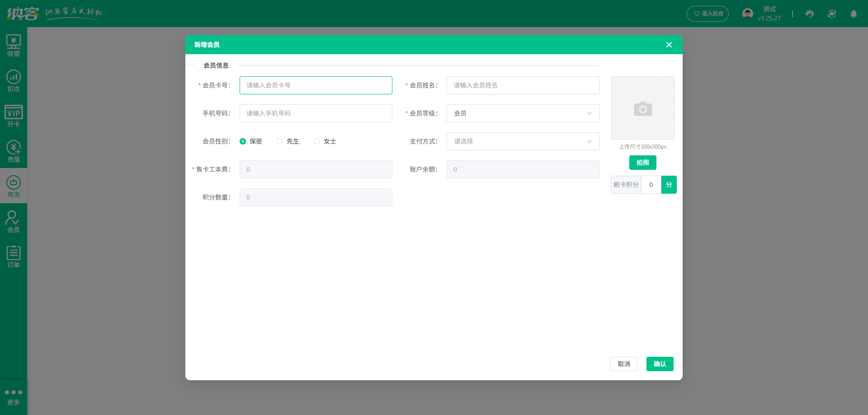This screenshot has height=415, width=868.
Task: Expand the 支付方式 payment method dropdown
Action: (x=523, y=141)
